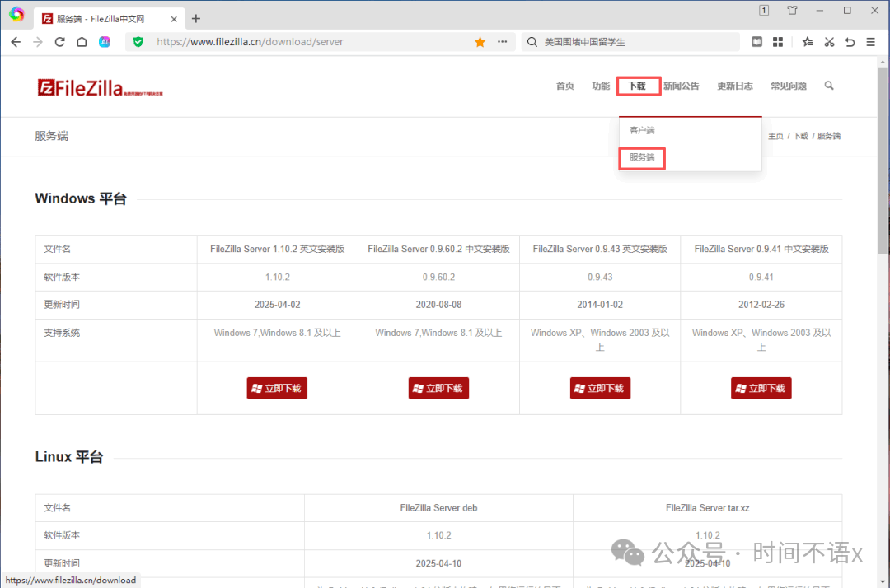The width and height of the screenshot is (890, 588).
Task: Click the browser back arrow
Action: coord(16,42)
